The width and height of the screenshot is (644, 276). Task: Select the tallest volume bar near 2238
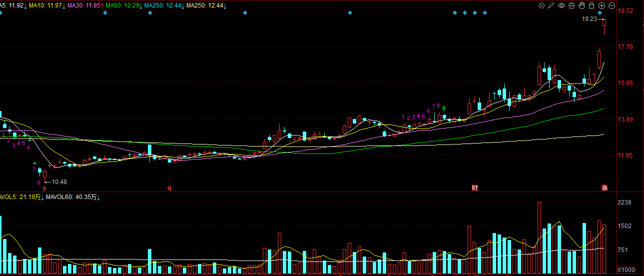[540, 238]
